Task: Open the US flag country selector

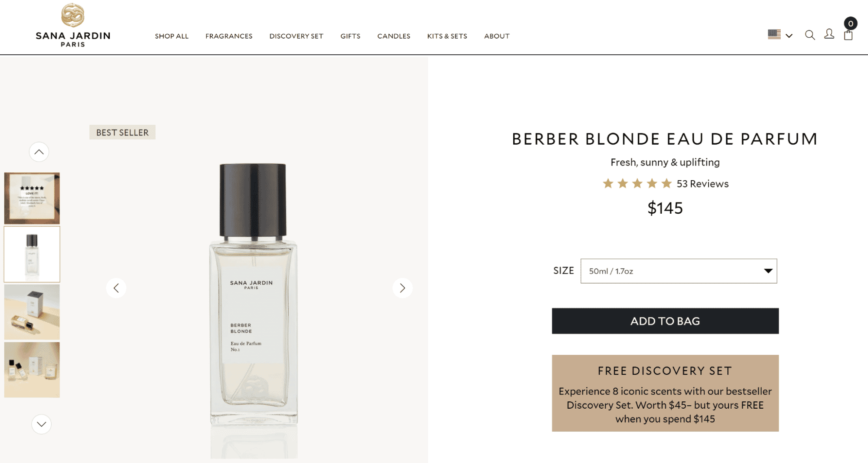Action: [x=780, y=35]
